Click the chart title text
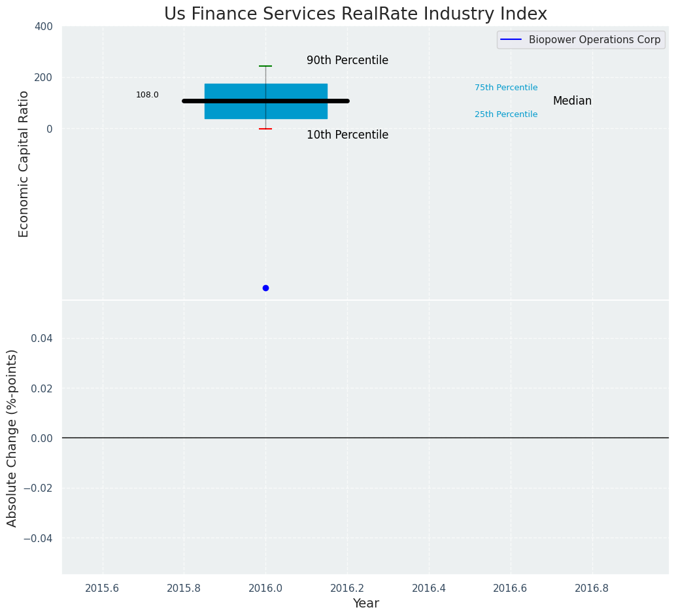Screen dimensions: 676x616 (355, 14)
